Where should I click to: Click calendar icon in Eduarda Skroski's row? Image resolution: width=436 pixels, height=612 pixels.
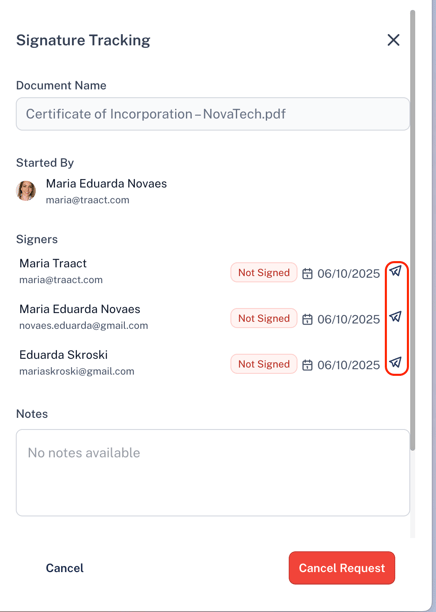[308, 365]
